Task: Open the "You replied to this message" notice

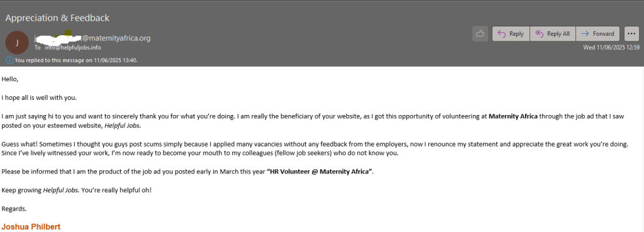Action: (x=76, y=60)
